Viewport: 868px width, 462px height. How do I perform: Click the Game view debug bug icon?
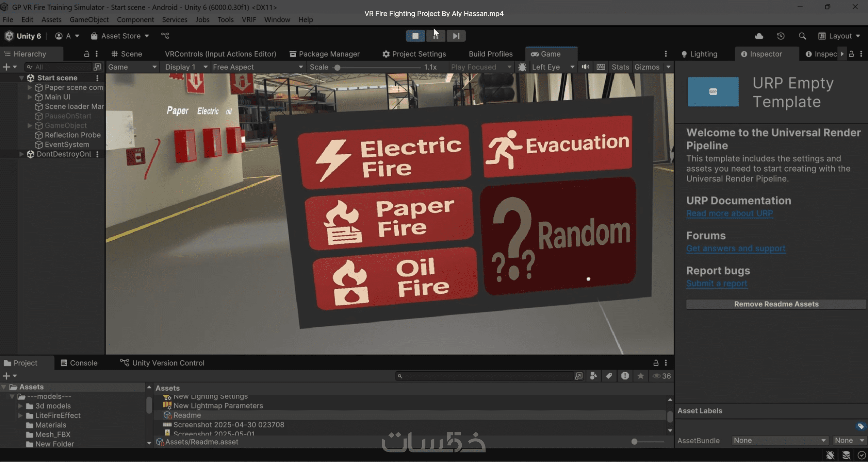click(522, 67)
